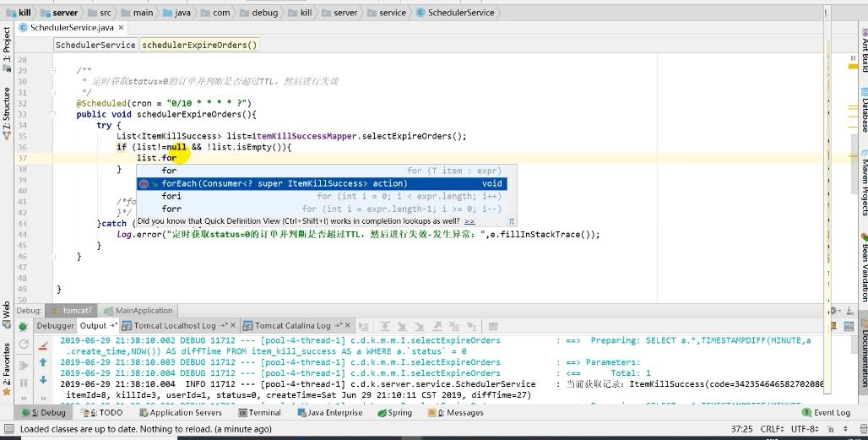
Task: Expand more debug actions below the Pause icon
Action: [x=24, y=398]
